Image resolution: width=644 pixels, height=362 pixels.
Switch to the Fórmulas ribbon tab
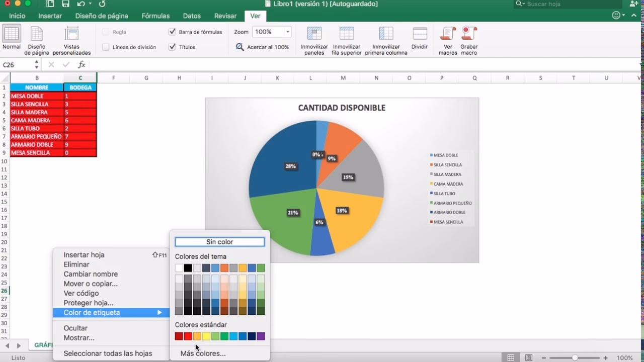pyautogui.click(x=155, y=16)
